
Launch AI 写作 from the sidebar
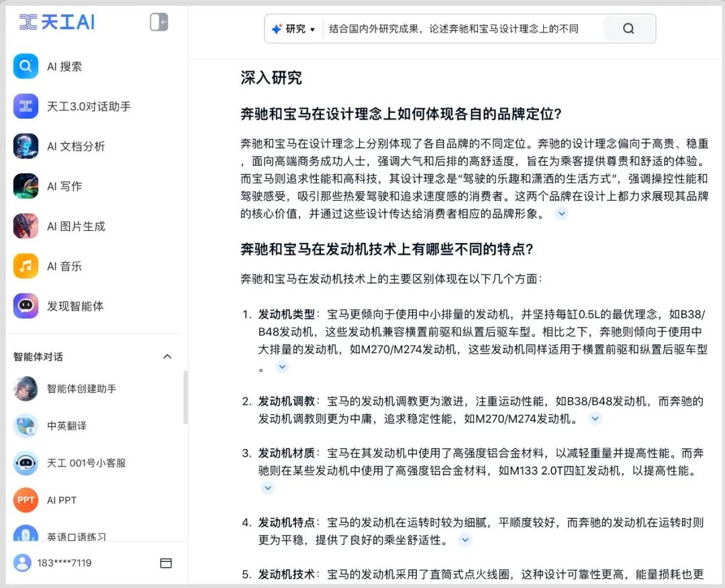coord(26,186)
